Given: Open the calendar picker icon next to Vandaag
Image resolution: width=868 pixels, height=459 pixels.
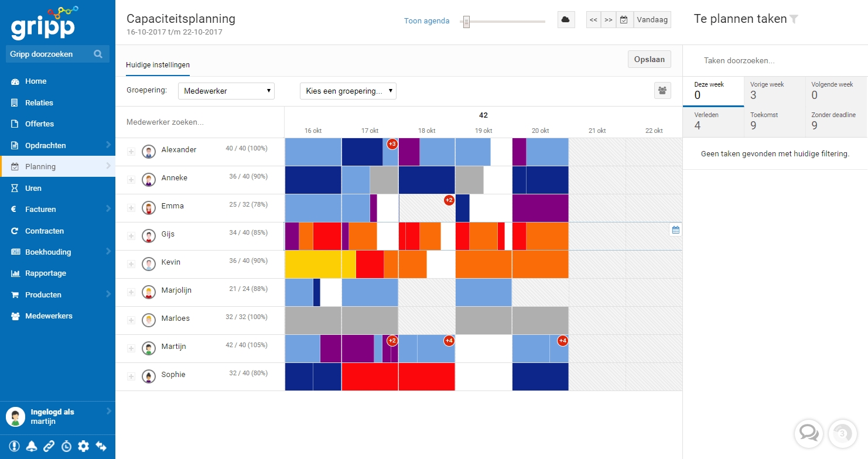Looking at the screenshot, I should click(624, 19).
